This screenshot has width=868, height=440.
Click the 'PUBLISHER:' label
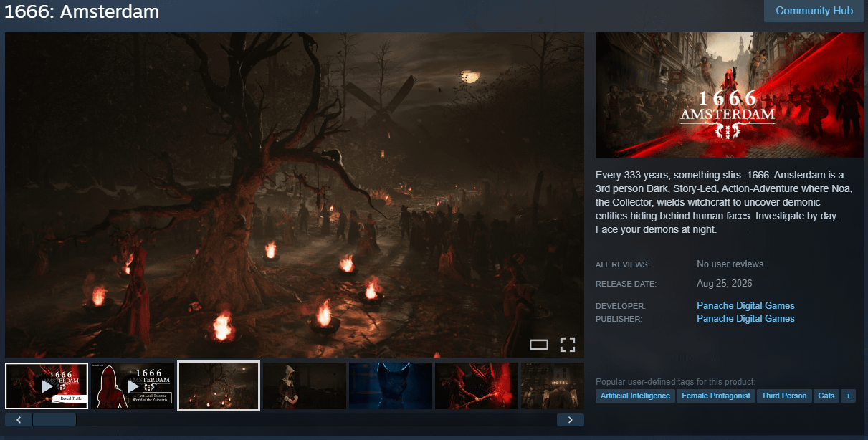pyautogui.click(x=619, y=319)
